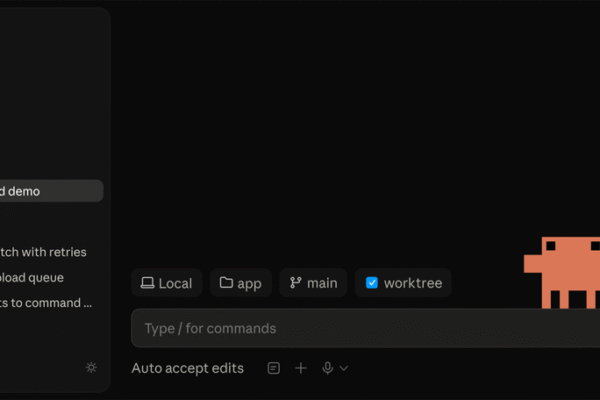Toggle the Auto accept edits mode

[x=188, y=368]
